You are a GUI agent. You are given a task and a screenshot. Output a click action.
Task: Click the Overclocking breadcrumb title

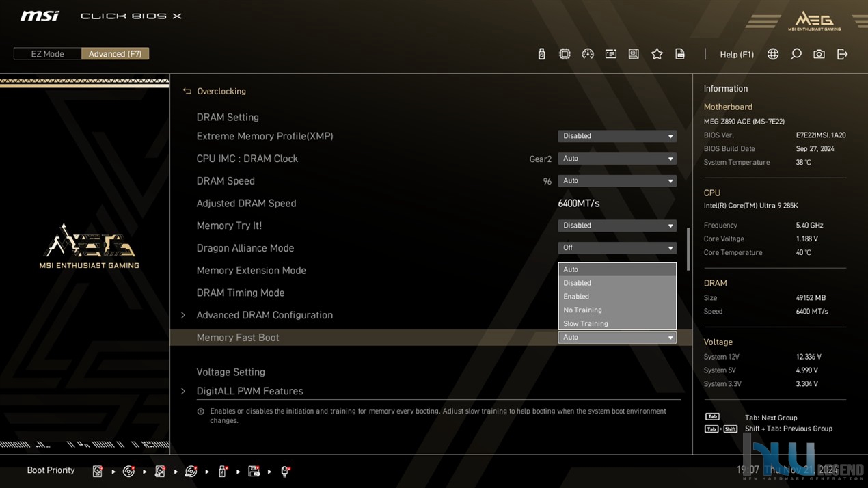click(x=221, y=92)
